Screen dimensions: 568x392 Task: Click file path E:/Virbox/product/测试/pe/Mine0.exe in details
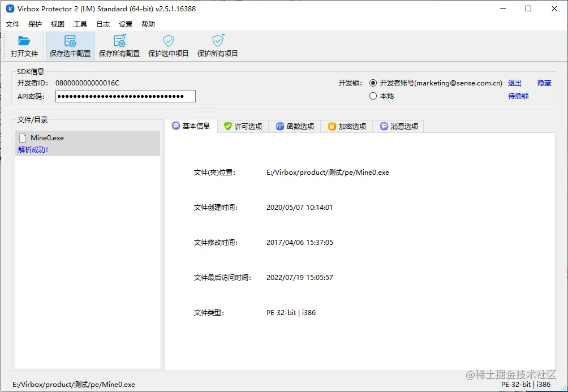[328, 173]
